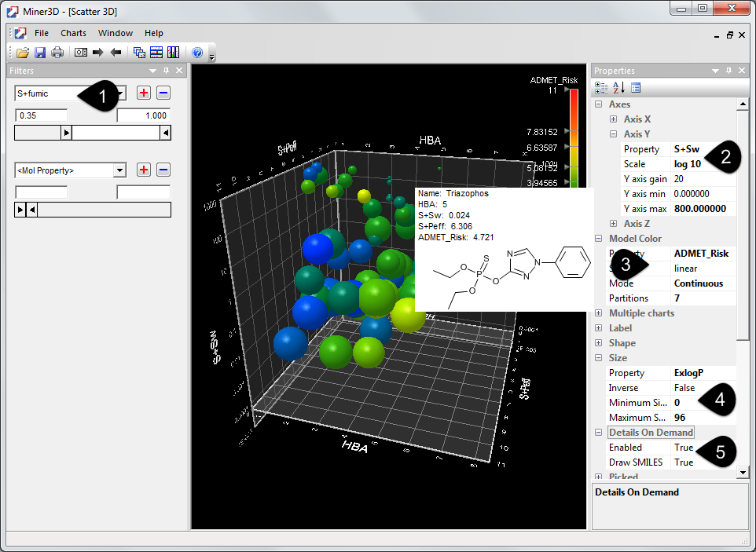The height and width of the screenshot is (552, 756).
Task: Click the 0.35 filter minimum field
Action: [x=42, y=115]
